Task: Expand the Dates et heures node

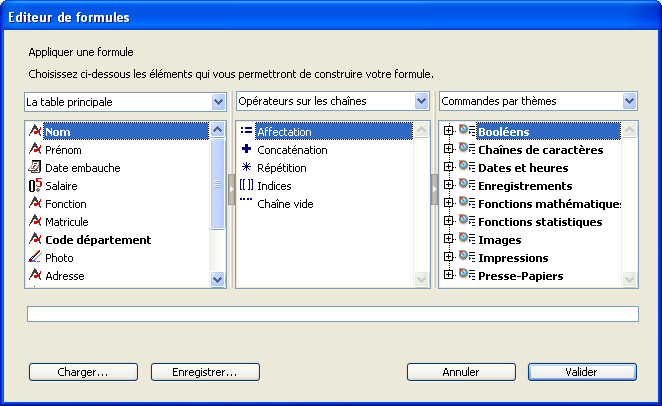Action: click(448, 168)
